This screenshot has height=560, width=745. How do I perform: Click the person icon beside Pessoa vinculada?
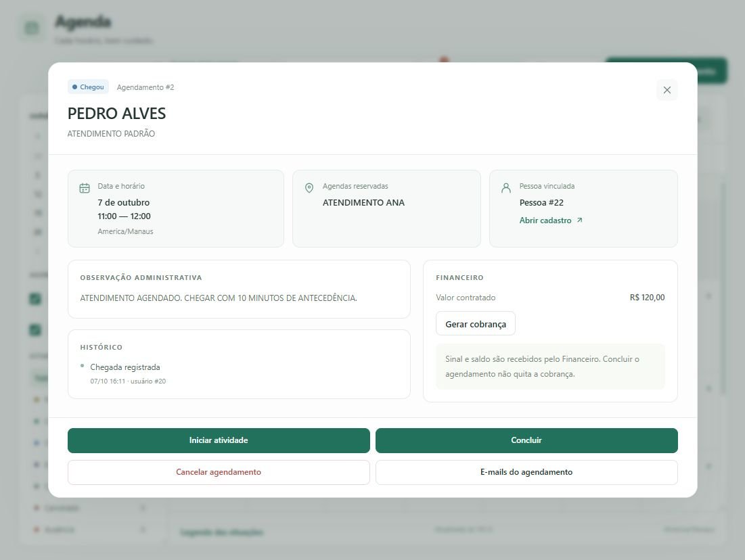click(506, 188)
